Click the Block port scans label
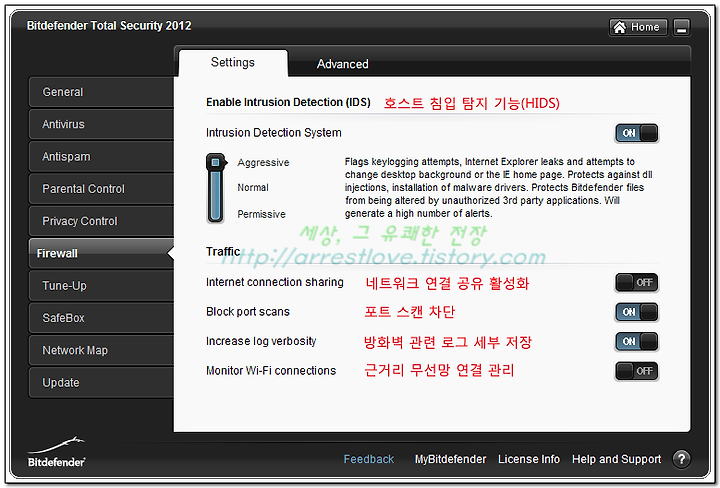 click(248, 312)
